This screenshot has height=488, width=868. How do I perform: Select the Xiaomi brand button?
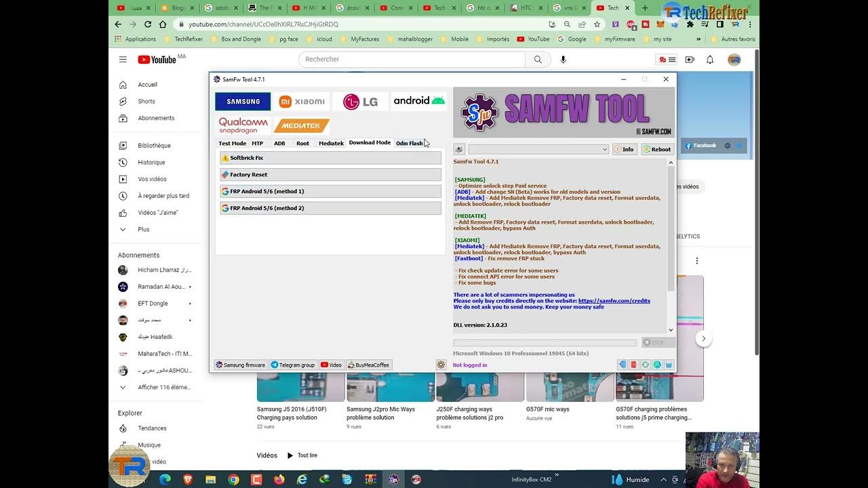(302, 102)
